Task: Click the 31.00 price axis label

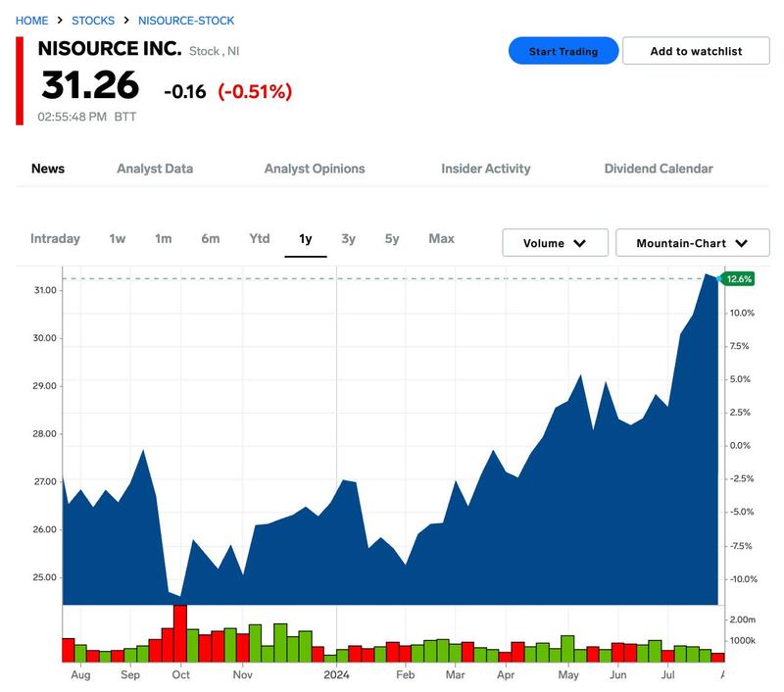Action: (45, 290)
